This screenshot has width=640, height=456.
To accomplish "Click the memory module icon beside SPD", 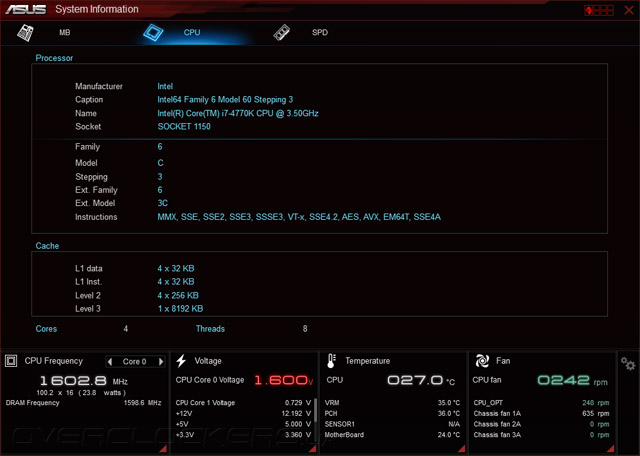I will [x=282, y=33].
